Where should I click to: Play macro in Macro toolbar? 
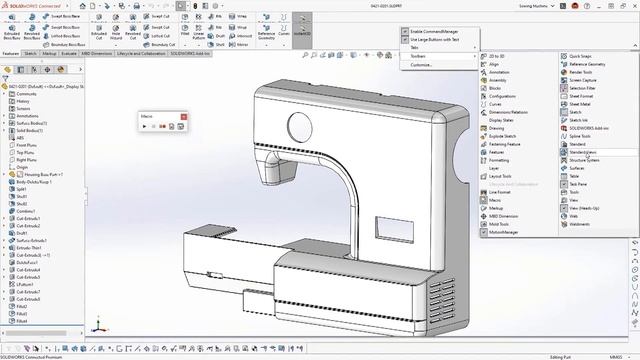pyautogui.click(x=144, y=127)
